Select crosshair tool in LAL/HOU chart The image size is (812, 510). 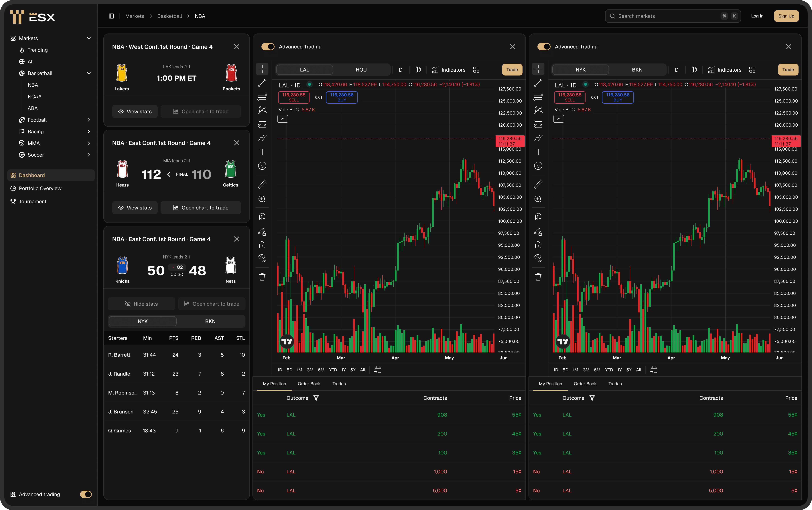pos(262,69)
